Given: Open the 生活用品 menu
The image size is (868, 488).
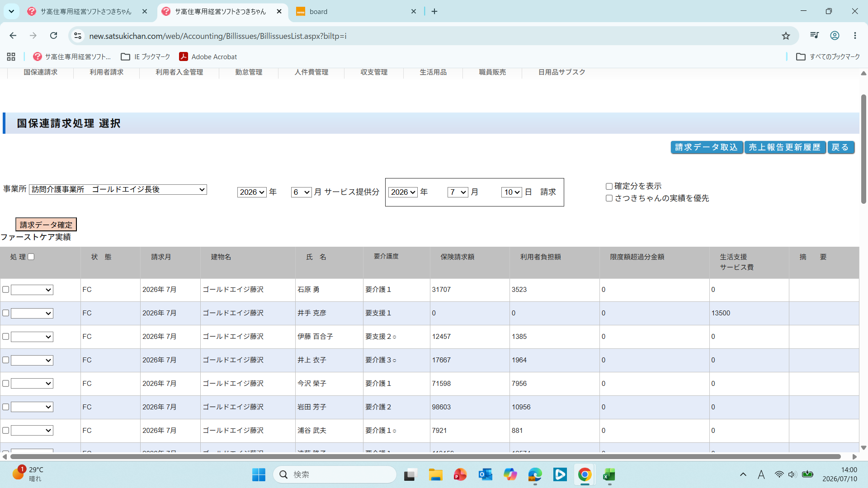Looking at the screenshot, I should [x=433, y=72].
